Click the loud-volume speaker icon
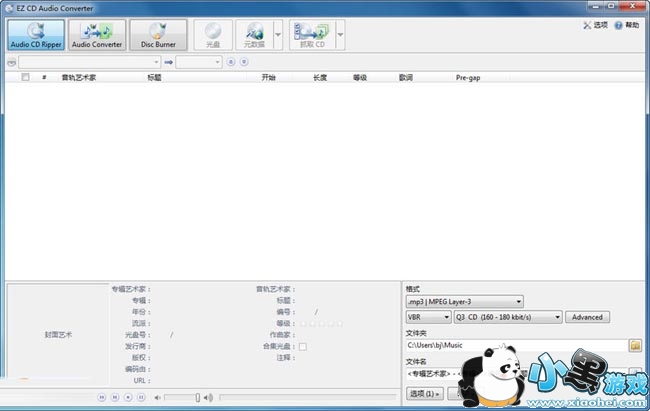The height and width of the screenshot is (411, 650). (x=209, y=398)
